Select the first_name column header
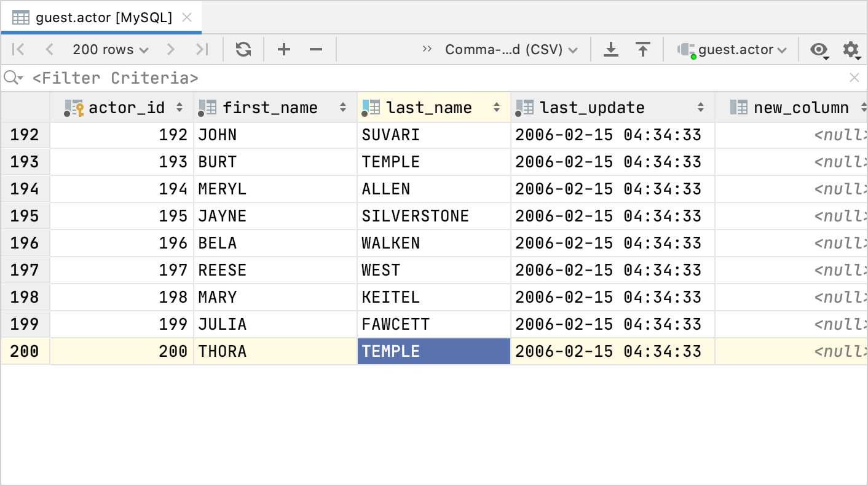This screenshot has height=486, width=868. click(275, 108)
